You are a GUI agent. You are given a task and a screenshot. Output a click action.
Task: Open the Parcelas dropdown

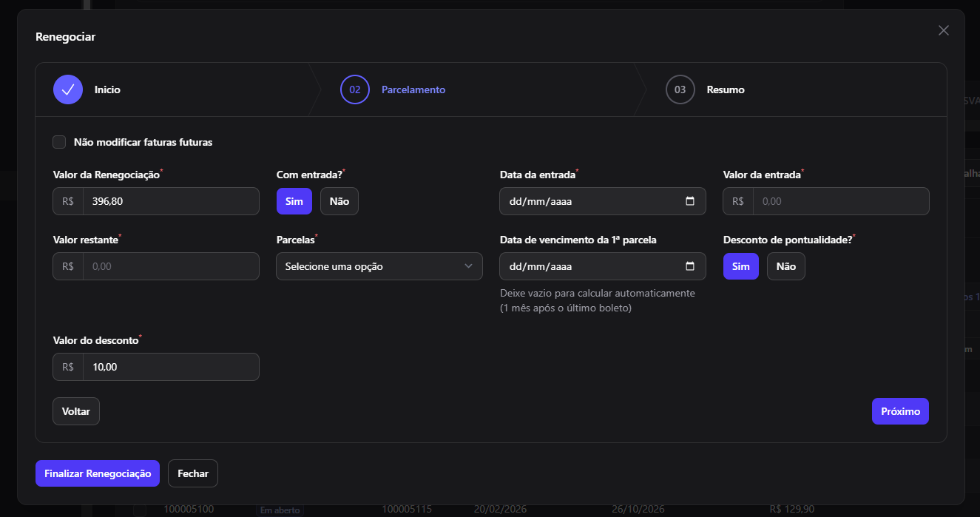(379, 266)
